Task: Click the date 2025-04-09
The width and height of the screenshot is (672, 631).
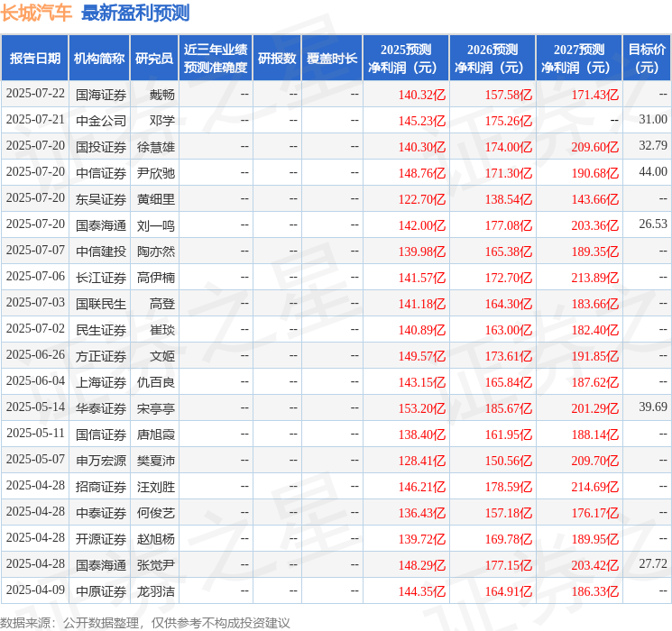Action: (35, 590)
